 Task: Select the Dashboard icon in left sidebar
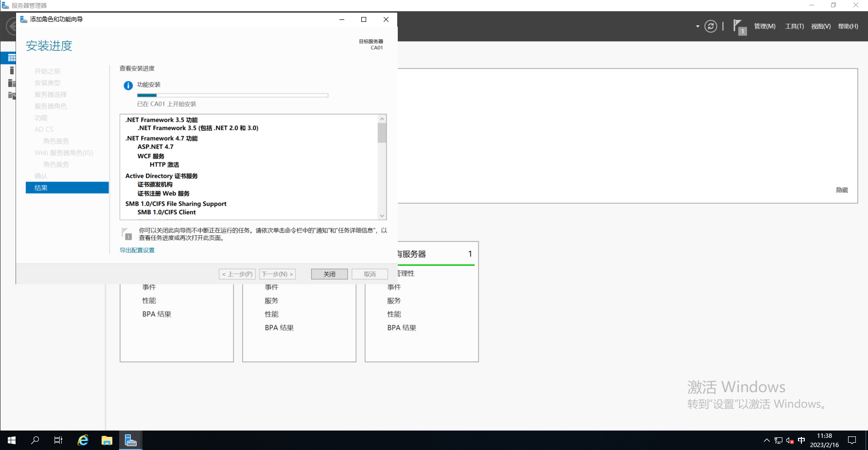(x=12, y=58)
